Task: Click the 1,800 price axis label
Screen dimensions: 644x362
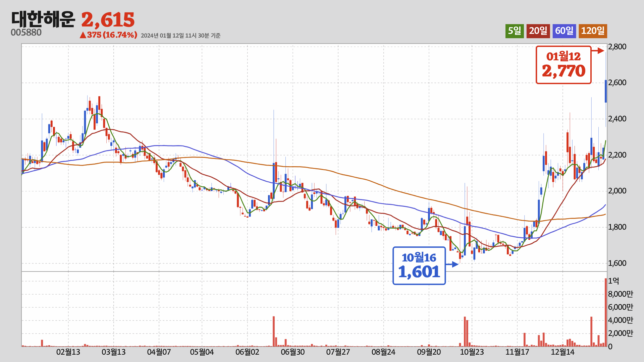Action: point(617,227)
